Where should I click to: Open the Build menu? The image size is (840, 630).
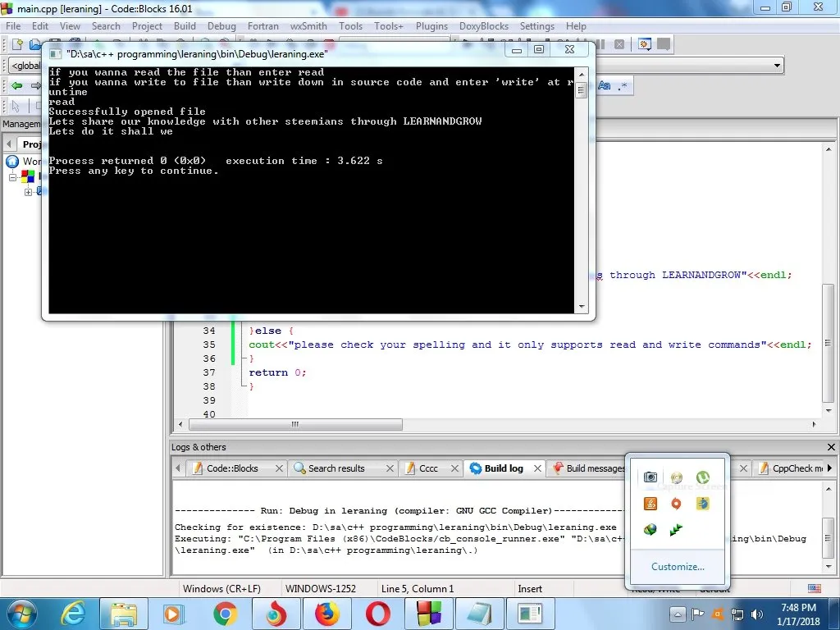click(185, 25)
